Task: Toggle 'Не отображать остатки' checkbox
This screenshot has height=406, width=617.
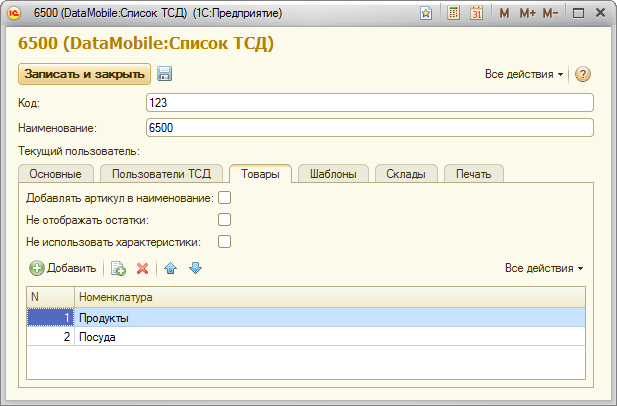Action: pos(224,220)
